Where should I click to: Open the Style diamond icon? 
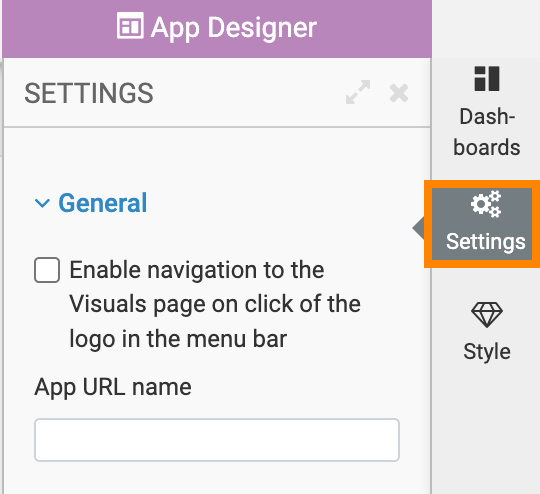[x=487, y=315]
